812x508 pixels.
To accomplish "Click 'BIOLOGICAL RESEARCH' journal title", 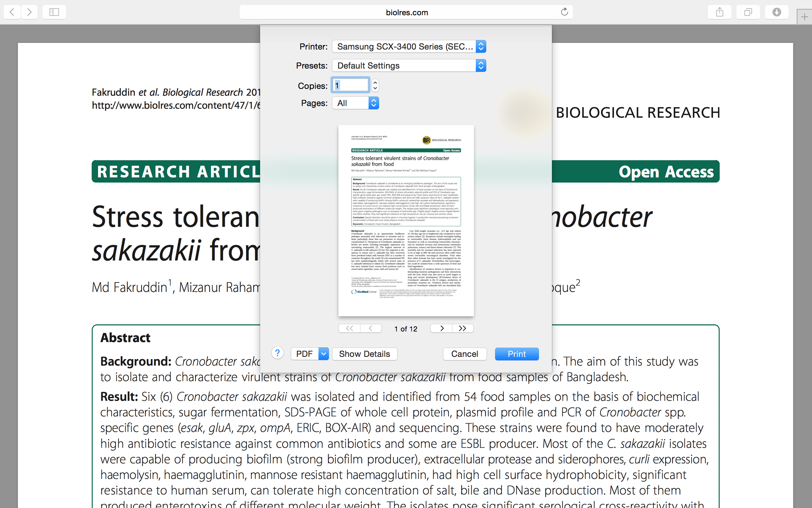I will (638, 112).
